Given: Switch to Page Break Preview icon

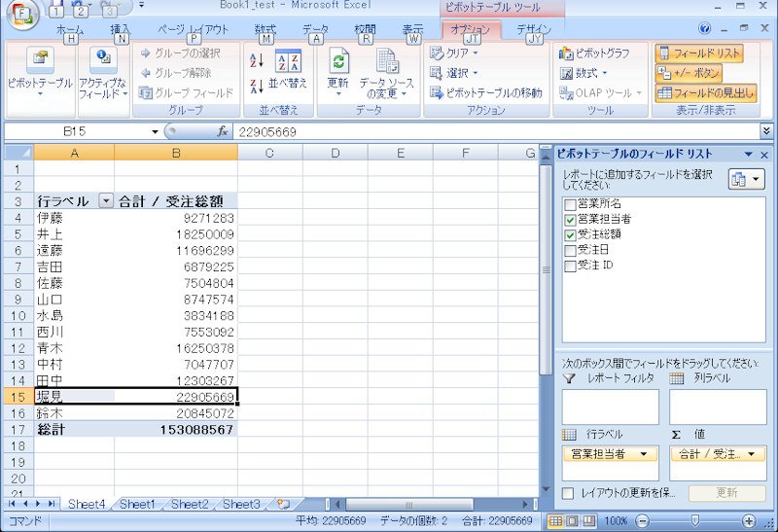Looking at the screenshot, I should coord(588,520).
